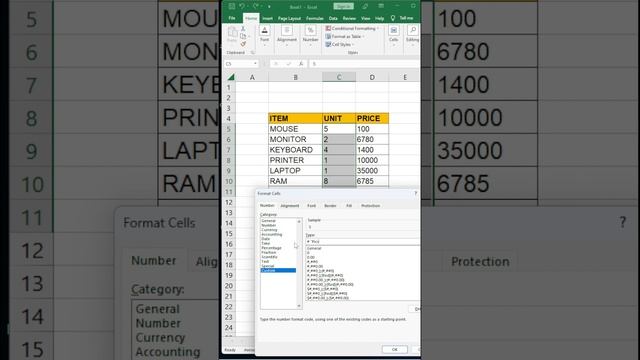Expand the Cells group in the ribbon
The width and height of the screenshot is (640, 360).
coord(393,36)
